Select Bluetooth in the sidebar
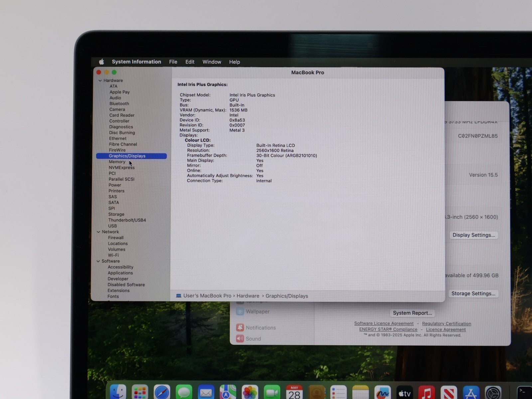532x399 pixels. click(119, 103)
